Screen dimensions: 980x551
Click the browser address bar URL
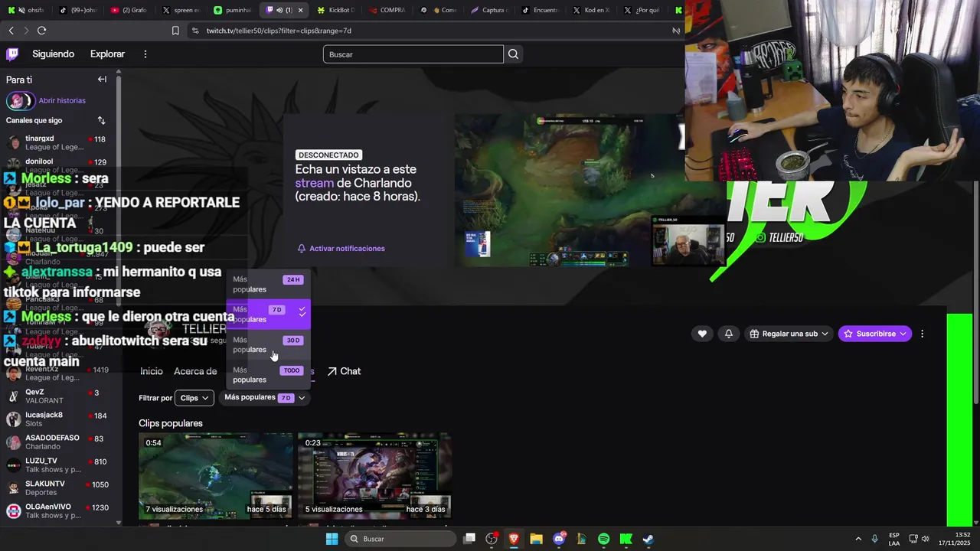point(279,31)
